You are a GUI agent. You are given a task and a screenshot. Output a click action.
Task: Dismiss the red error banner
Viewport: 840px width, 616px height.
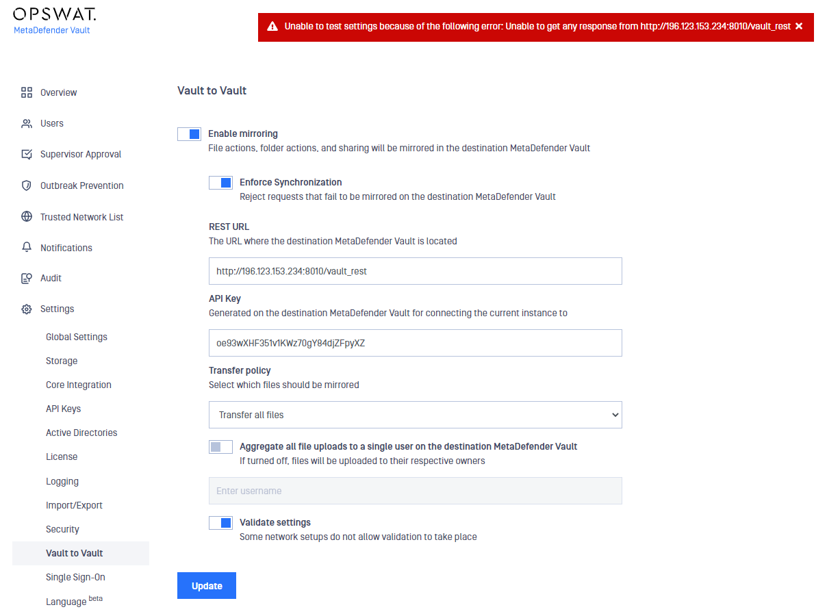pos(799,26)
